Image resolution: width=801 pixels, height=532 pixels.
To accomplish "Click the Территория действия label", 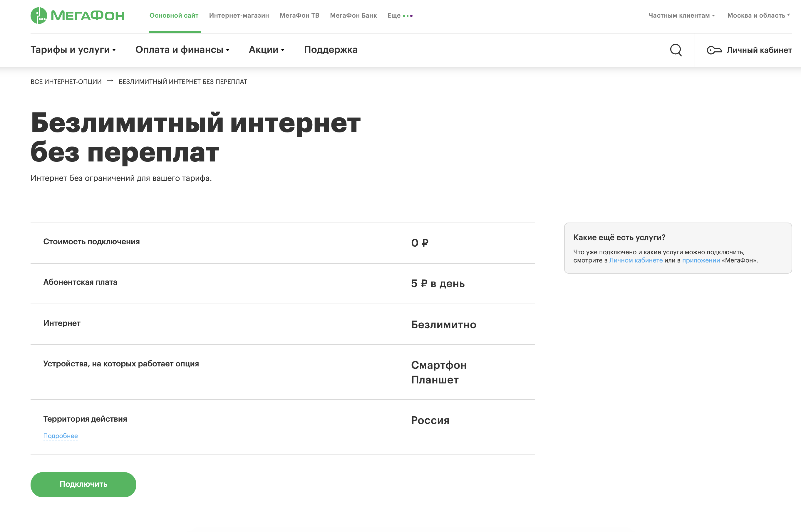I will pyautogui.click(x=85, y=419).
